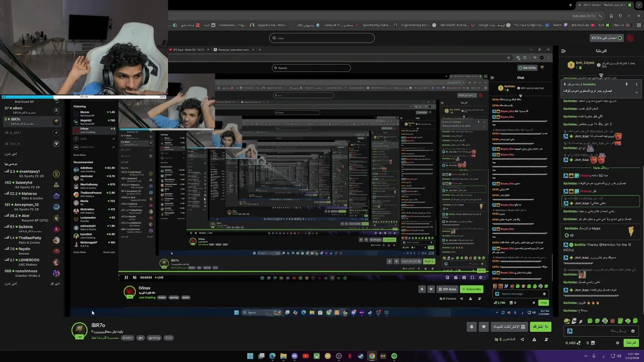This screenshot has width=644, height=362.
Task: Select Raydin channel in sidebar
Action: 32,251
